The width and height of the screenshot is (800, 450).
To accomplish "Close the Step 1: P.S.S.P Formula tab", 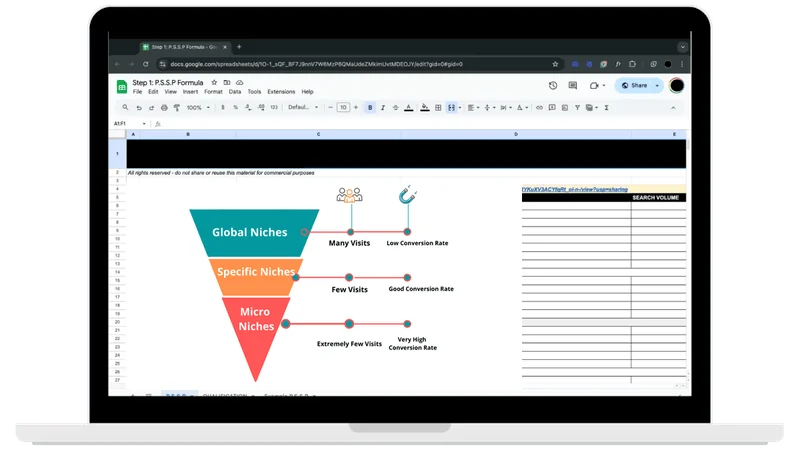I will click(225, 47).
